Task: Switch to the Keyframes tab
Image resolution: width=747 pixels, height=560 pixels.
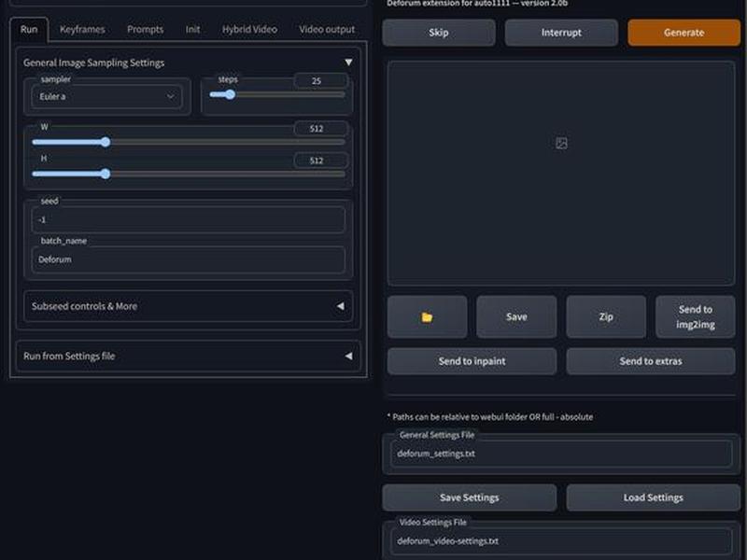Action: [82, 30]
